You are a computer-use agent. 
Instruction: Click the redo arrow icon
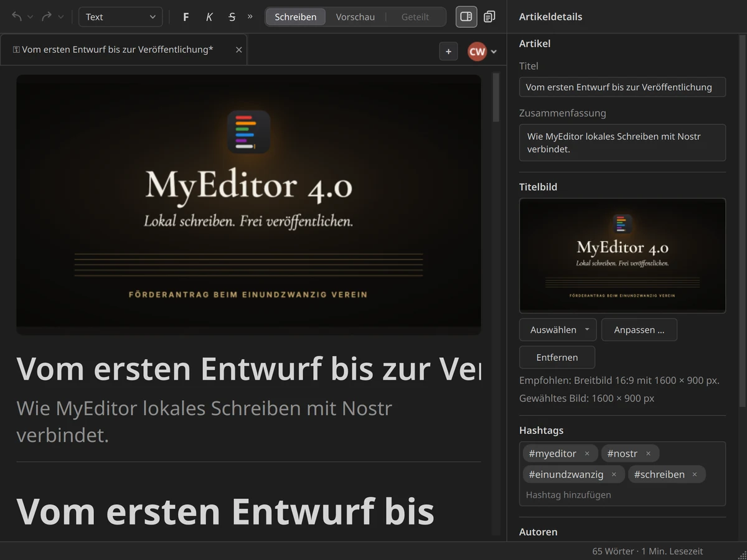pyautogui.click(x=47, y=17)
